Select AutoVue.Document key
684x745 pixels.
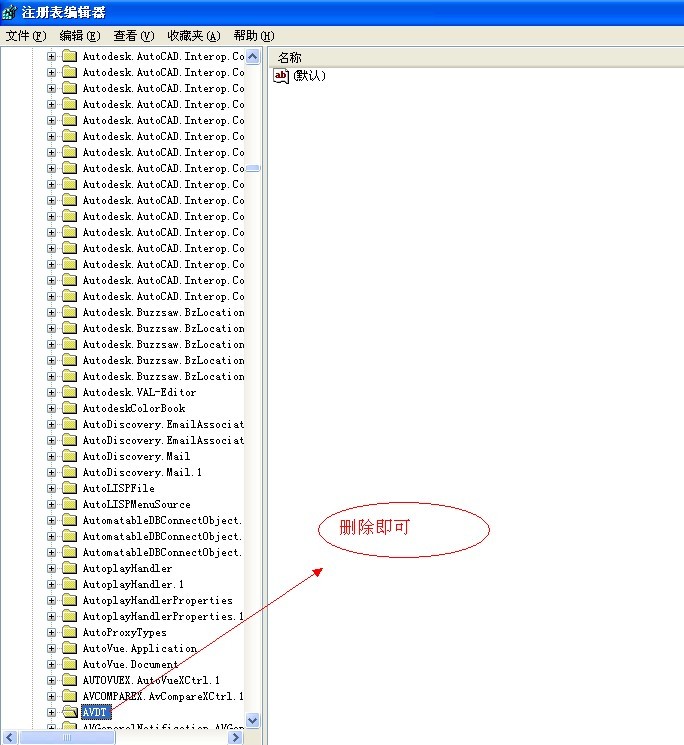pos(130,664)
